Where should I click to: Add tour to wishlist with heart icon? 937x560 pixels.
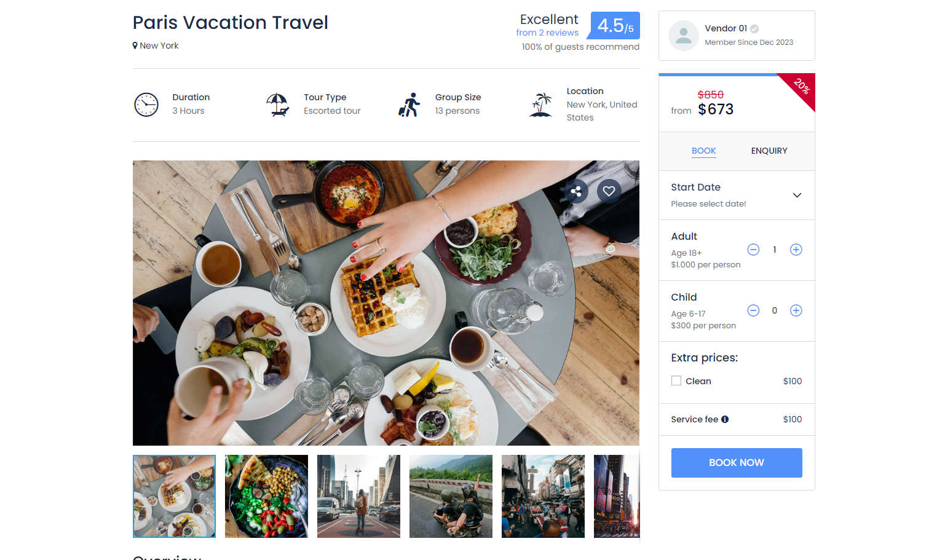[x=609, y=191]
